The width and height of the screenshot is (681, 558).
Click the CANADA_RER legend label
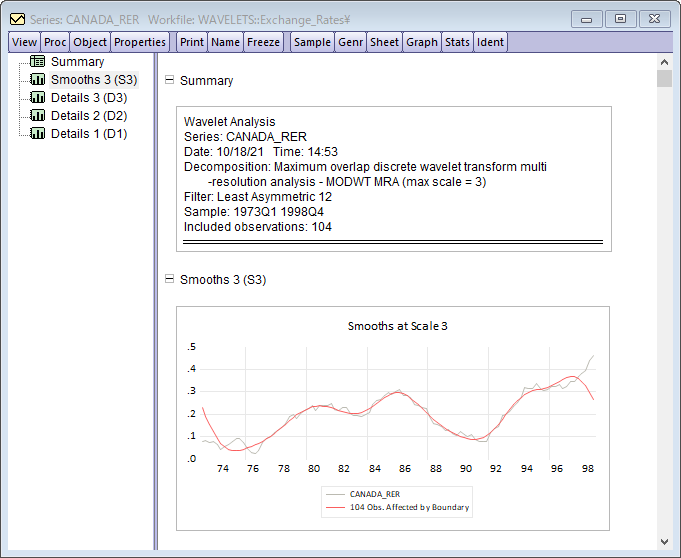click(x=375, y=494)
